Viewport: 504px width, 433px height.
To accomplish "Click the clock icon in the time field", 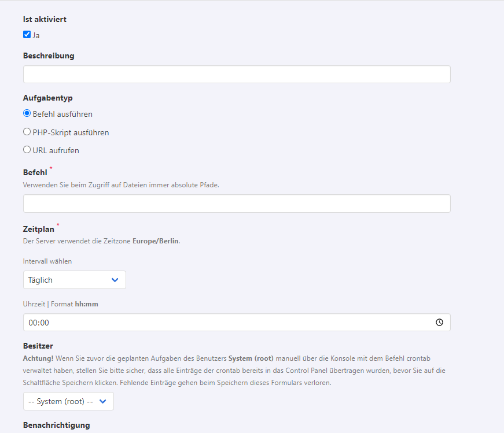I will click(x=439, y=323).
